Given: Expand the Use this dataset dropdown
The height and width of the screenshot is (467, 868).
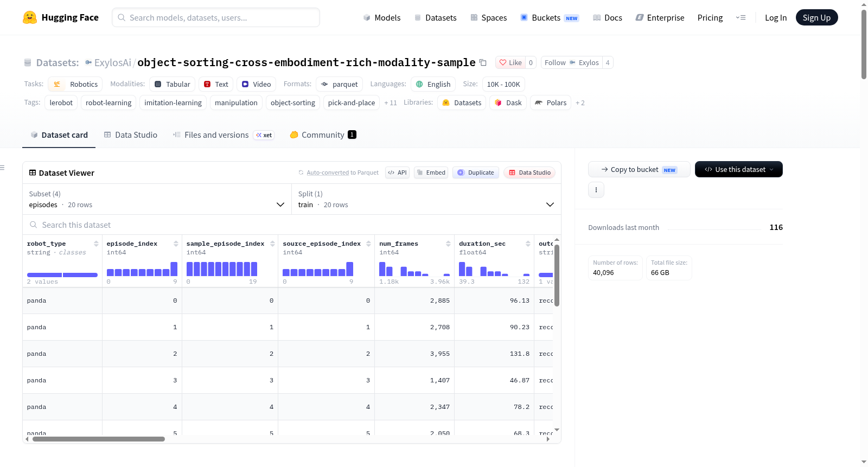Looking at the screenshot, I should click(x=739, y=169).
